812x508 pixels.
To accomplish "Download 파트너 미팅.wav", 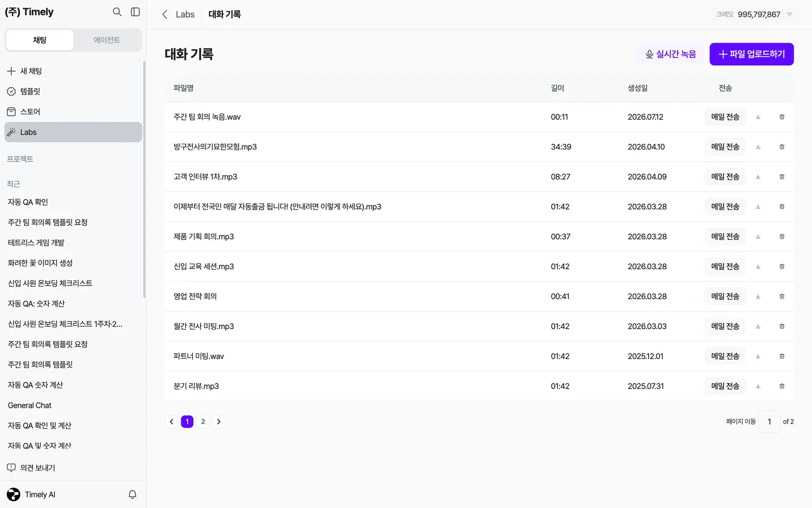I will tap(758, 356).
